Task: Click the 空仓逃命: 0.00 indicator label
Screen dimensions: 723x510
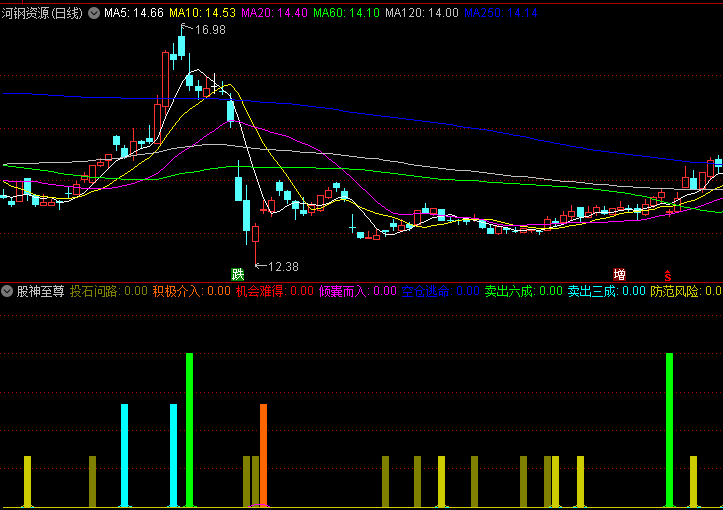Action: [441, 291]
